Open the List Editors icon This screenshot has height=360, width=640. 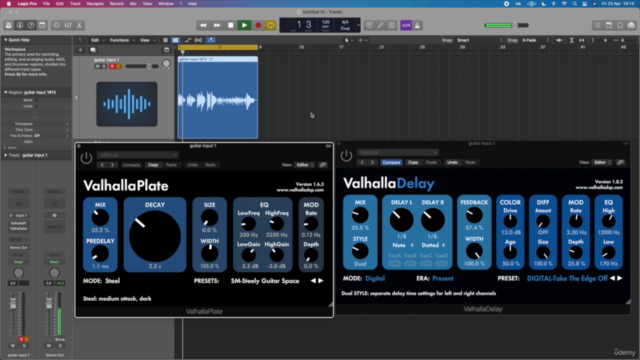tap(597, 25)
